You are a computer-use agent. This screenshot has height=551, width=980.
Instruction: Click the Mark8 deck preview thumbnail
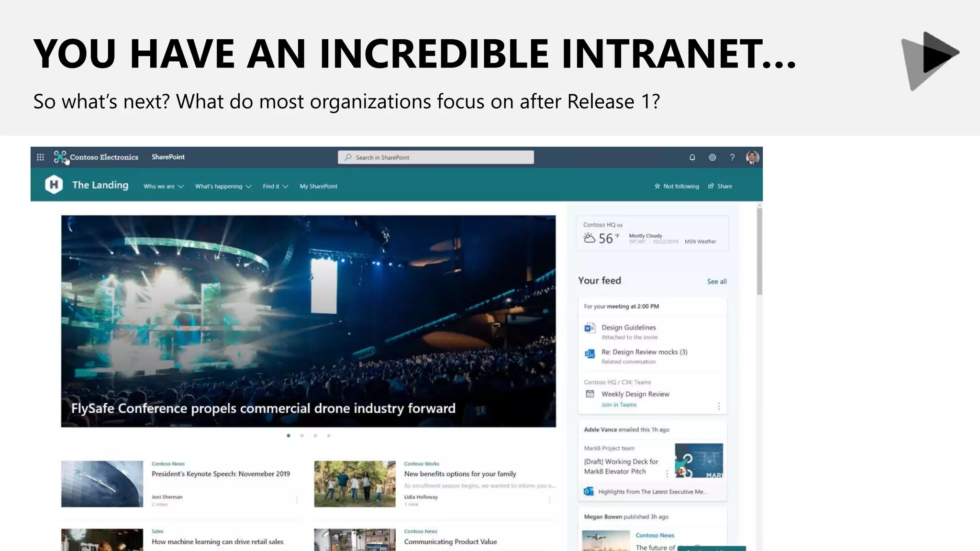pos(699,461)
